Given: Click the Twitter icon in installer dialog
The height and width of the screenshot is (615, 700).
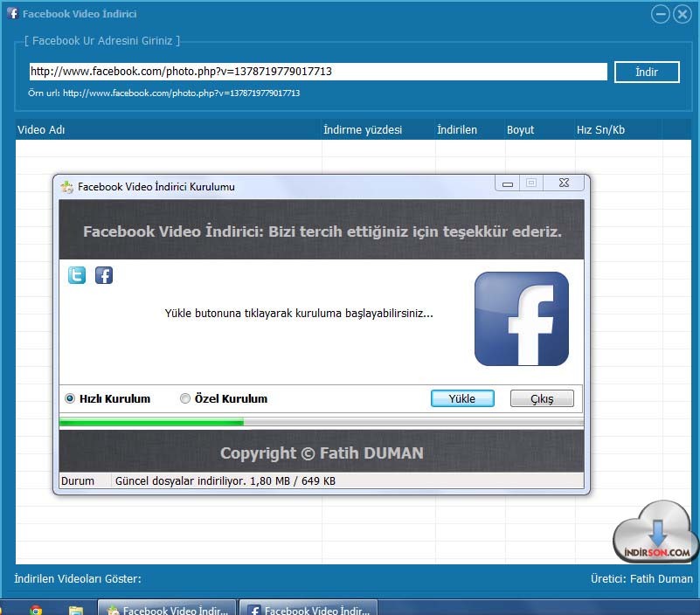Looking at the screenshot, I should coord(77,275).
